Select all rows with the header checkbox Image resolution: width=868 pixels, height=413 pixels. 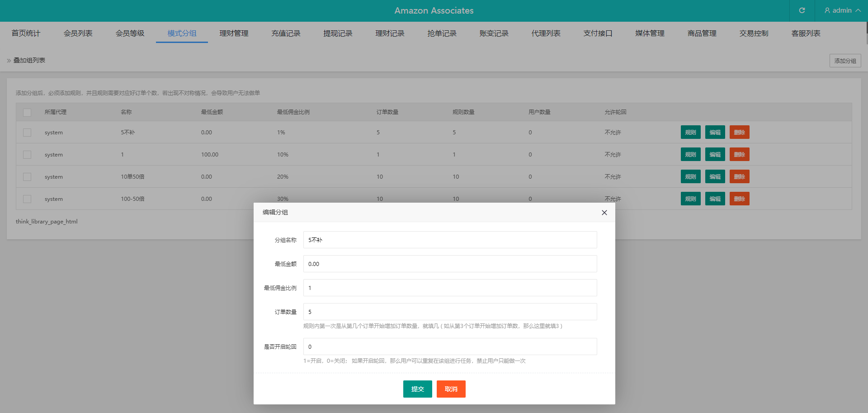point(27,112)
